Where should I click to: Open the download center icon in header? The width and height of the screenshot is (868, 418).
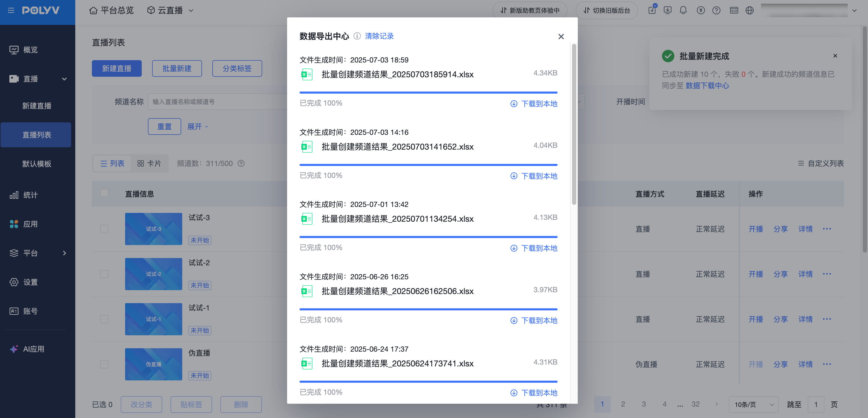tap(668, 10)
